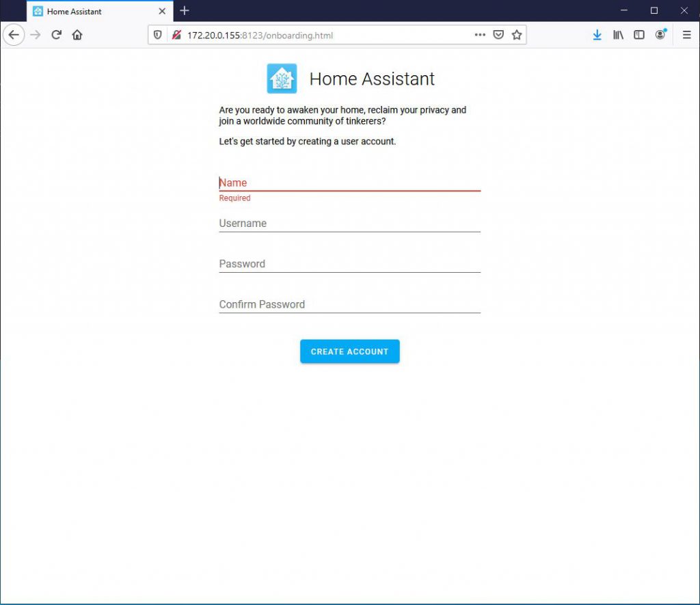Viewport: 700px width, 605px height.
Task: Open the browser home page icon
Action: coord(77,35)
